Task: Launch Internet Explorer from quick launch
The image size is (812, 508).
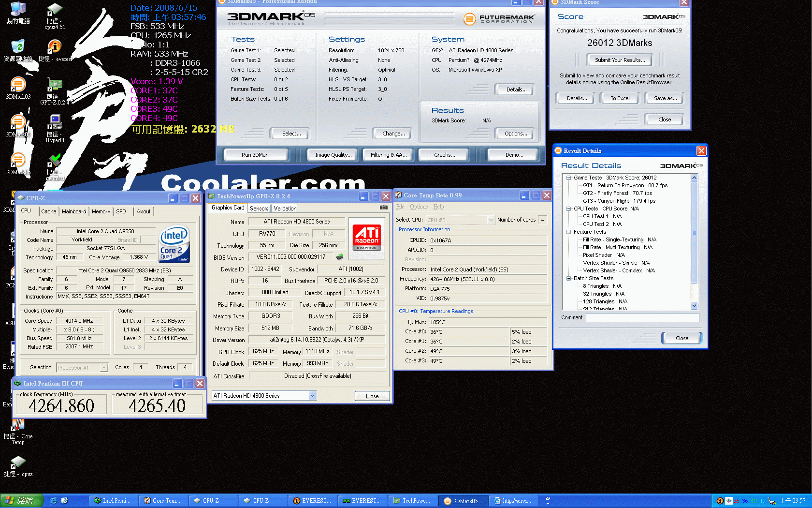Action: point(53,501)
